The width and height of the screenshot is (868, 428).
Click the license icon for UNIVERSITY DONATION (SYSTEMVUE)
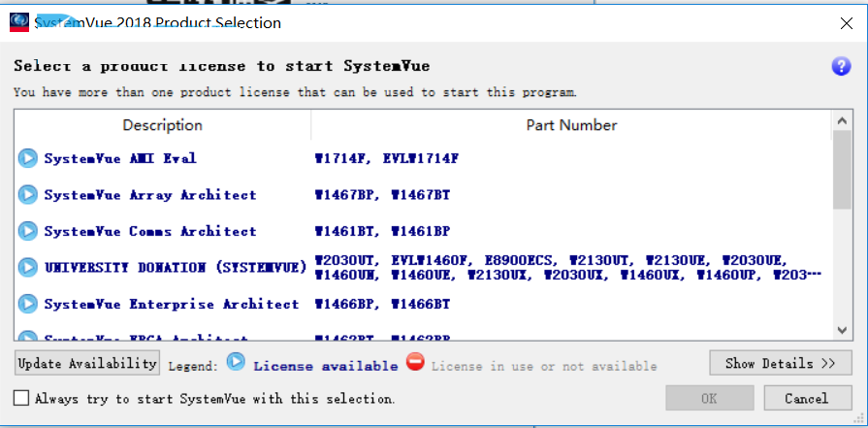(x=28, y=267)
